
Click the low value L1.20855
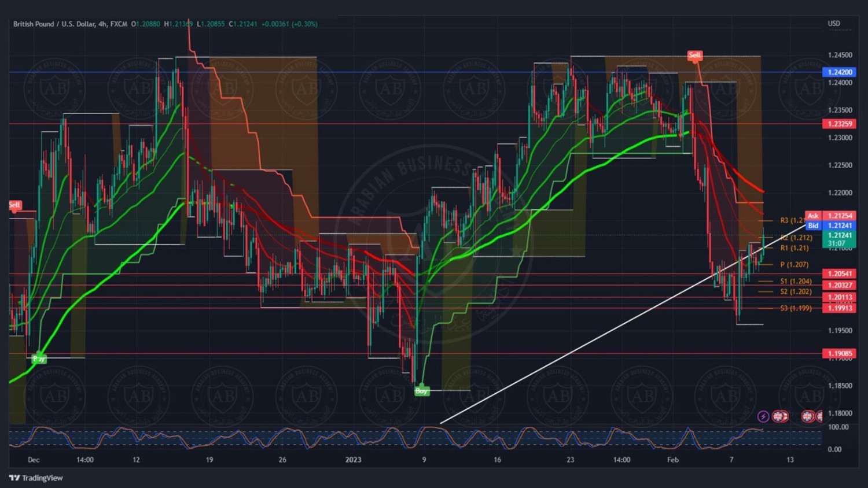211,24
